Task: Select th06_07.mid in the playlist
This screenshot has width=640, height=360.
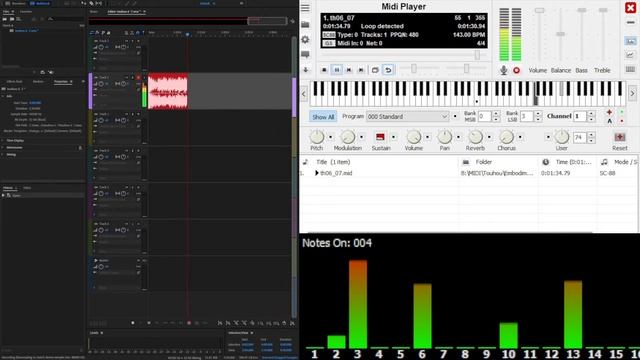Action: [x=336, y=173]
